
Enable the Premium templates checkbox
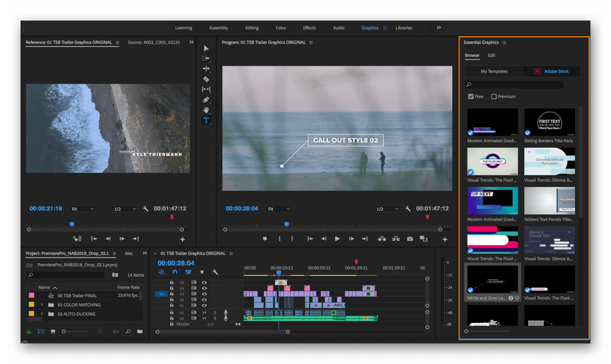[x=494, y=96]
